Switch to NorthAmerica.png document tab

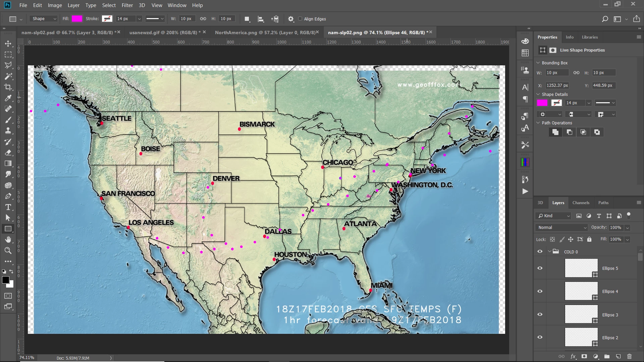pos(265,33)
